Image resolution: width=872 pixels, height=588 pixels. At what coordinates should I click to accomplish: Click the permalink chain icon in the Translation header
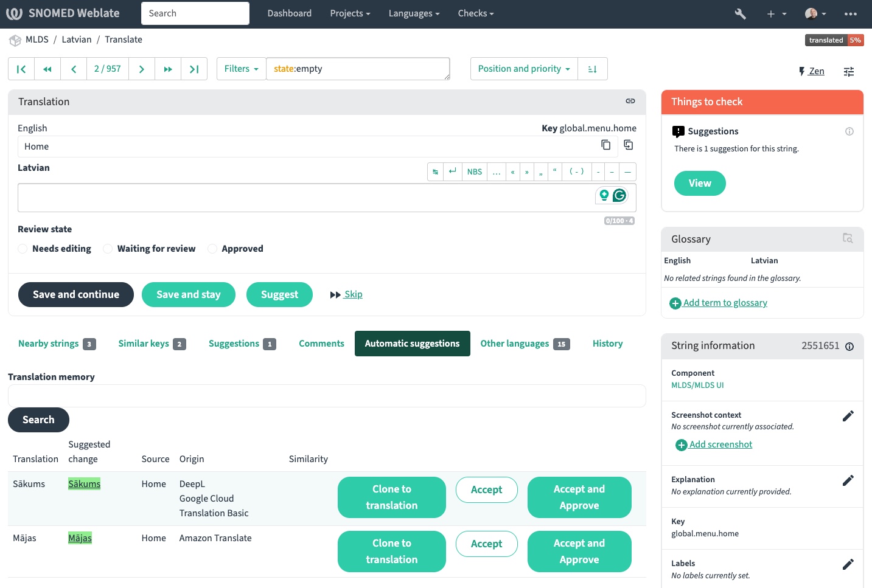[630, 101]
